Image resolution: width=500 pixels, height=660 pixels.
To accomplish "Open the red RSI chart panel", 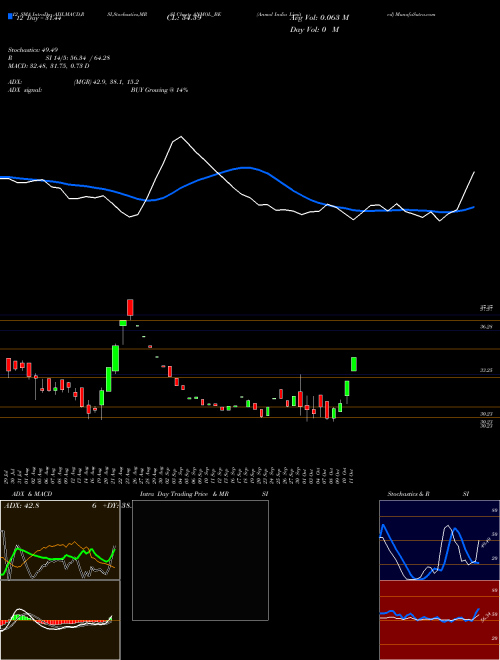I will click(439, 620).
